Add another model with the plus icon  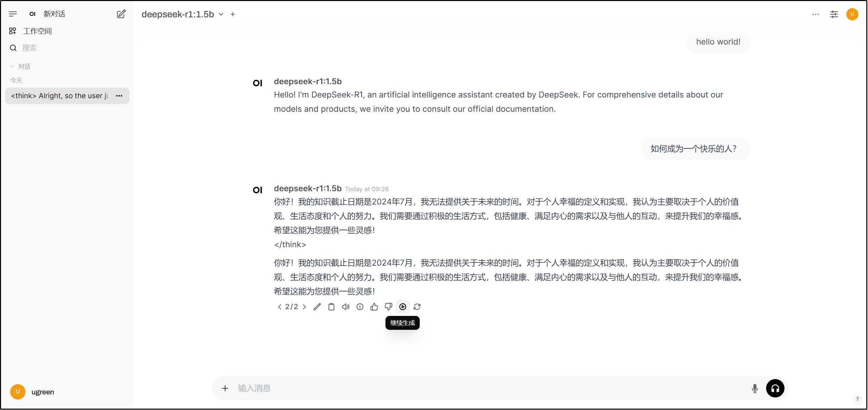[233, 14]
